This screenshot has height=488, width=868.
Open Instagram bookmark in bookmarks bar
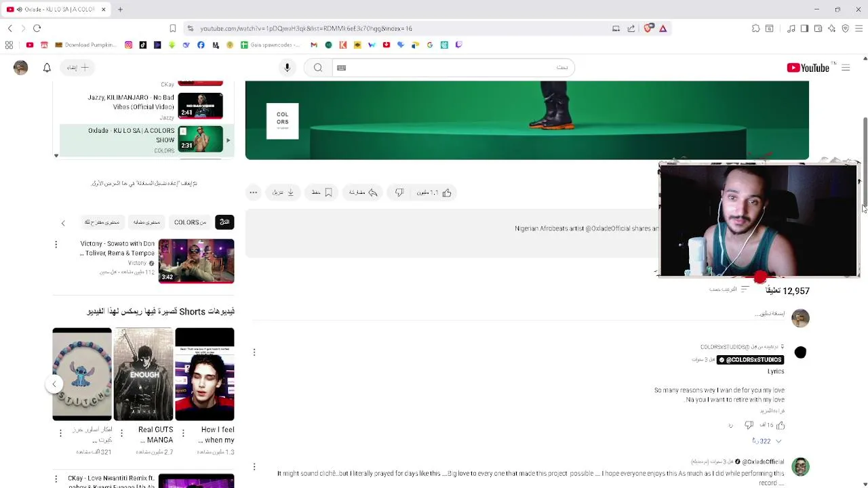[128, 45]
